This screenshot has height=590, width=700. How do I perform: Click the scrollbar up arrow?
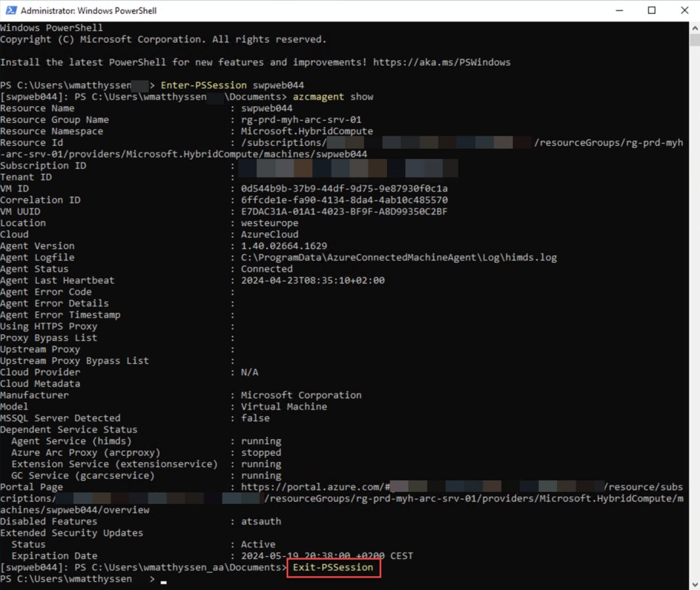click(693, 28)
